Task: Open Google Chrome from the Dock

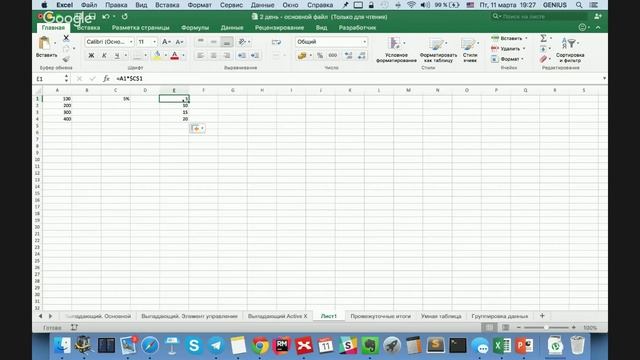Action: point(260,346)
